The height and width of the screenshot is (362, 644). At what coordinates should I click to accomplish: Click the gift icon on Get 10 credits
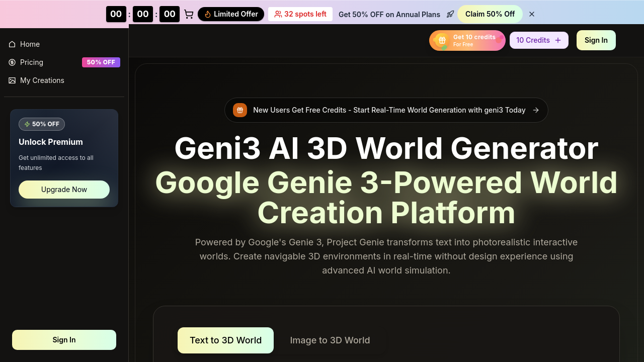click(442, 40)
